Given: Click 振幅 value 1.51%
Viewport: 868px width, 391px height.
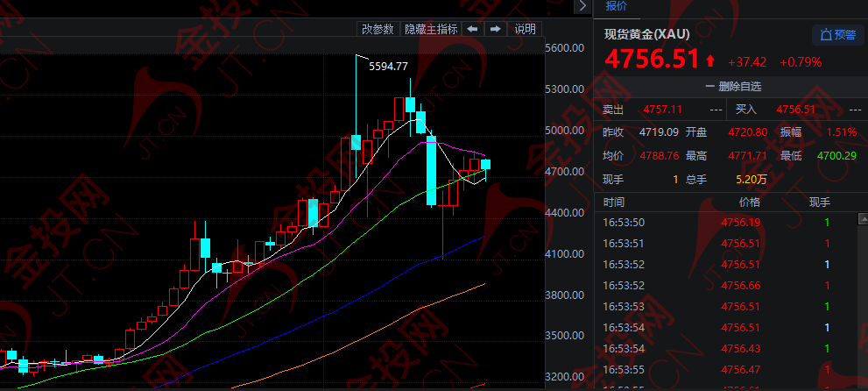Looking at the screenshot, I should 842,132.
